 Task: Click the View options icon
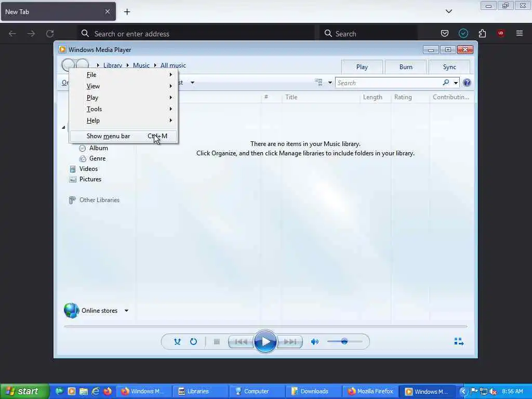(x=318, y=83)
